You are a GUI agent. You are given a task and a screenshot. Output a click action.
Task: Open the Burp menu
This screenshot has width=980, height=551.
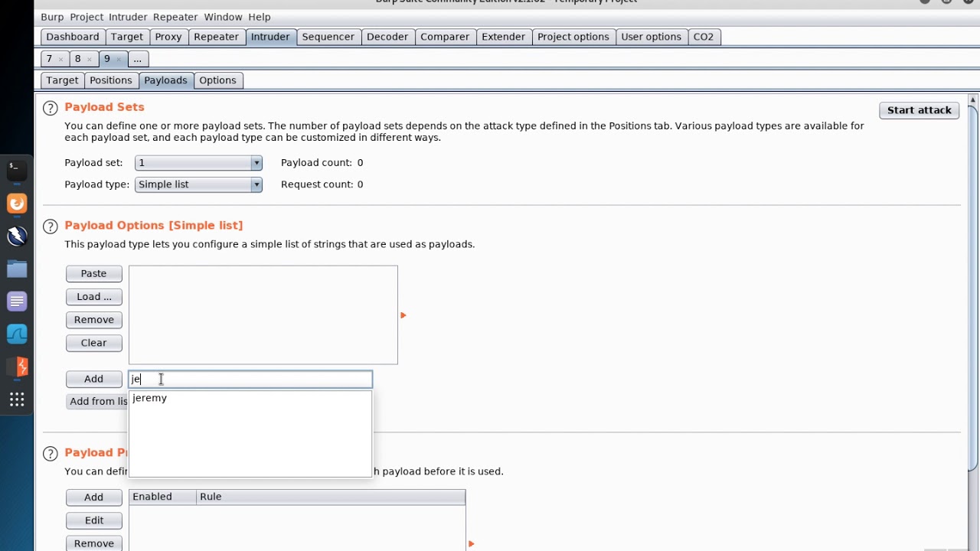52,17
